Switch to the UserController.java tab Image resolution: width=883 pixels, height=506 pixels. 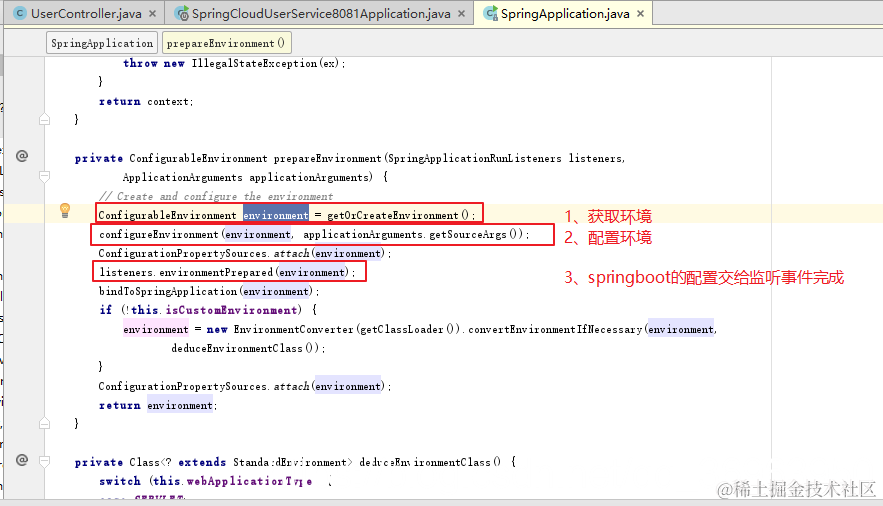pyautogui.click(x=86, y=14)
